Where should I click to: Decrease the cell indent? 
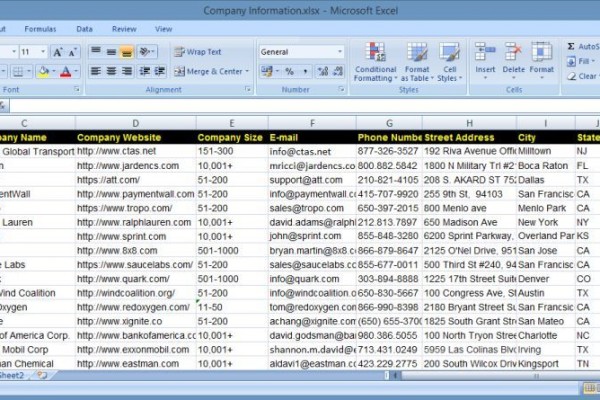tap(145, 71)
